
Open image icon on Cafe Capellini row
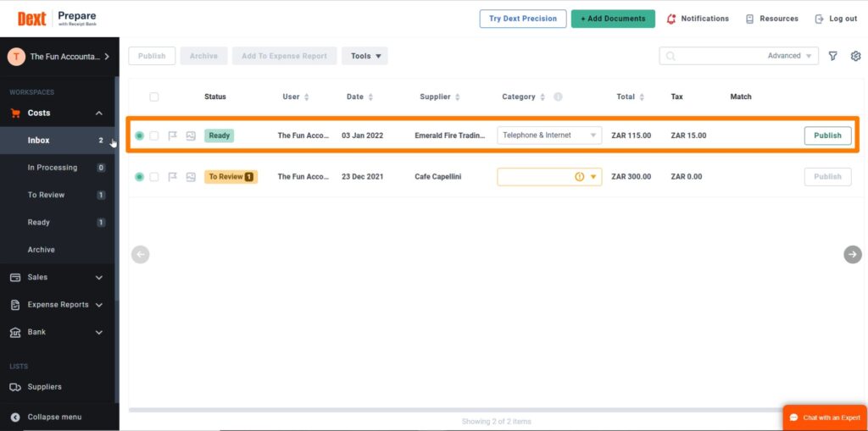point(191,177)
